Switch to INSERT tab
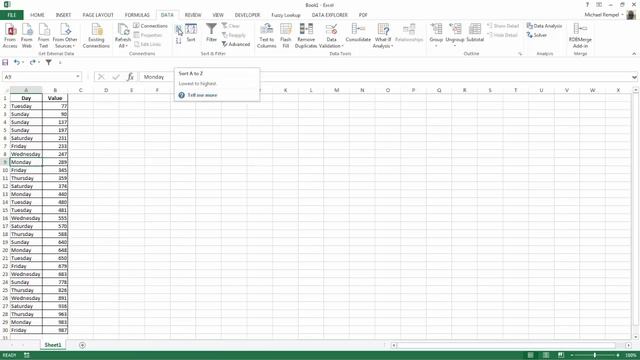 [63, 15]
